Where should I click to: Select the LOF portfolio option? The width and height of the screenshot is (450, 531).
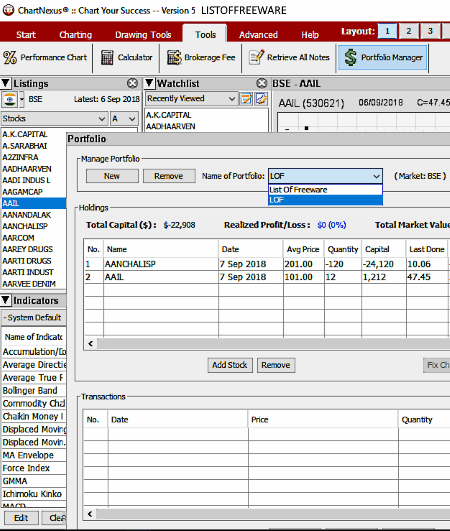pyautogui.click(x=325, y=200)
